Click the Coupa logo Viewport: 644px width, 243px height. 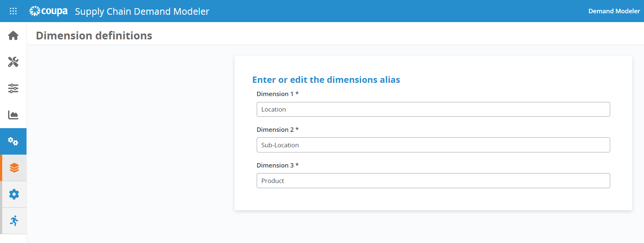tap(48, 11)
